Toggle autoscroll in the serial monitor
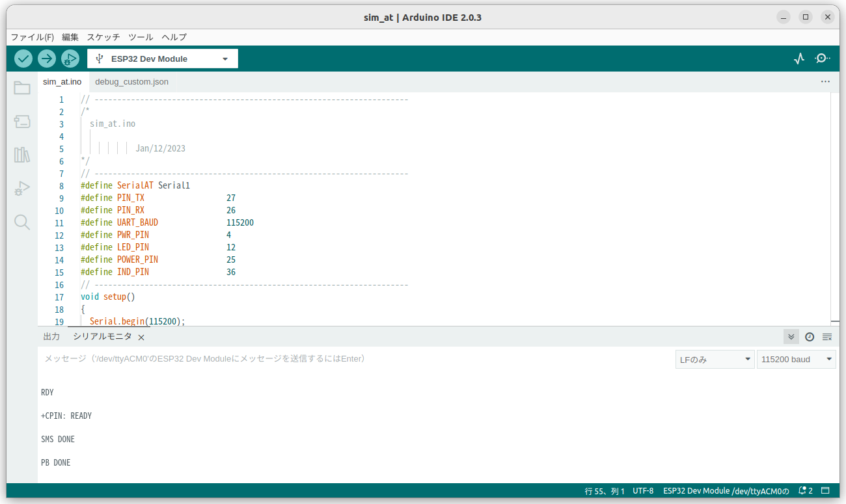846x504 pixels. click(x=791, y=337)
